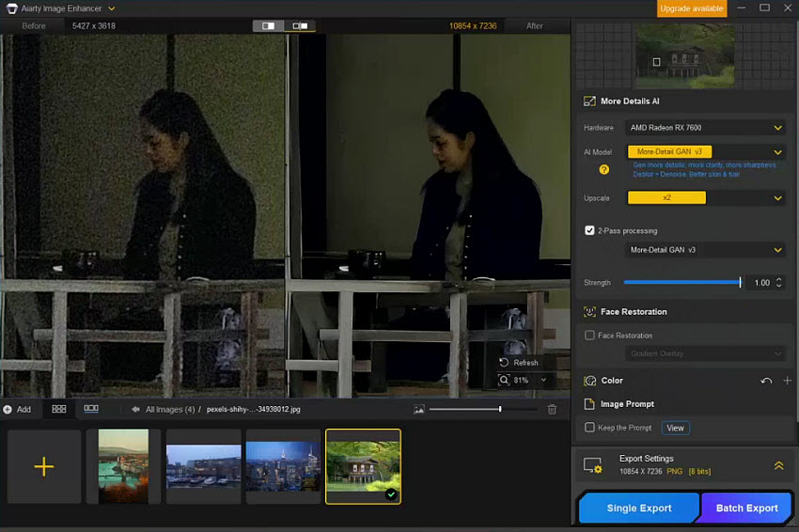The width and height of the screenshot is (799, 532).
Task: Select the harbor with boats thumbnail
Action: (203, 466)
